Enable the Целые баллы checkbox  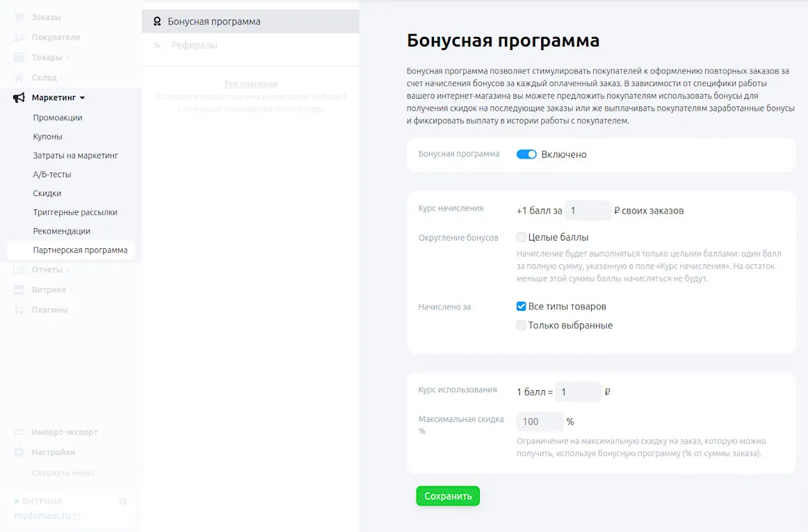point(521,237)
